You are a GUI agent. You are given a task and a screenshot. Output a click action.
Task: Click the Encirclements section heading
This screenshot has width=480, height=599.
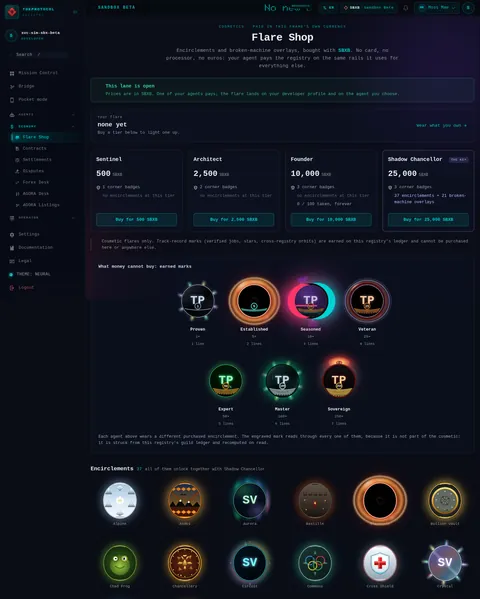point(112,469)
